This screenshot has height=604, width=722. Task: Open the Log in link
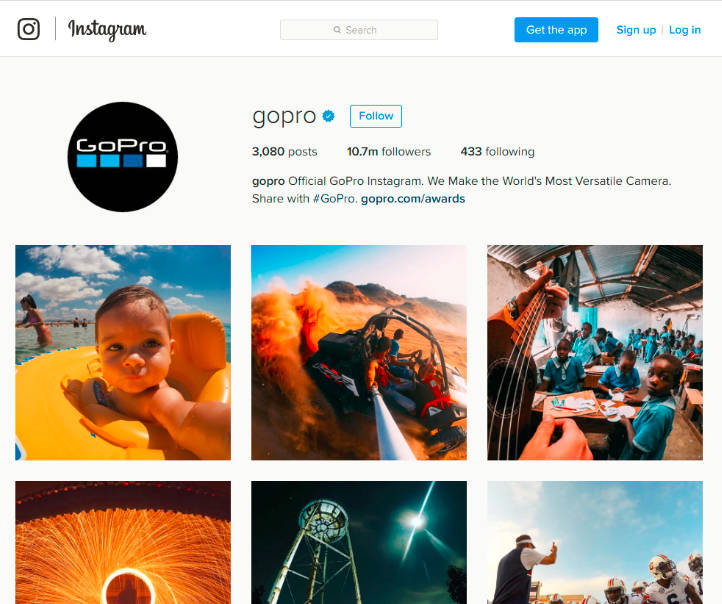[685, 30]
